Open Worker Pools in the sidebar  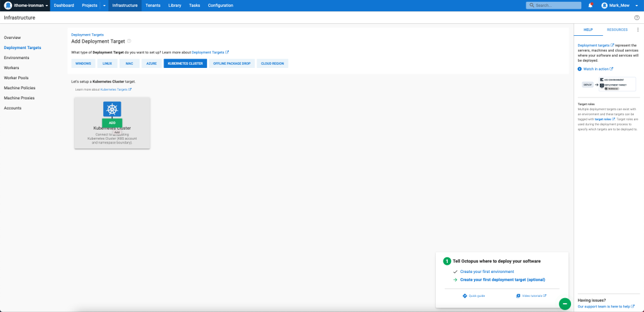16,77
